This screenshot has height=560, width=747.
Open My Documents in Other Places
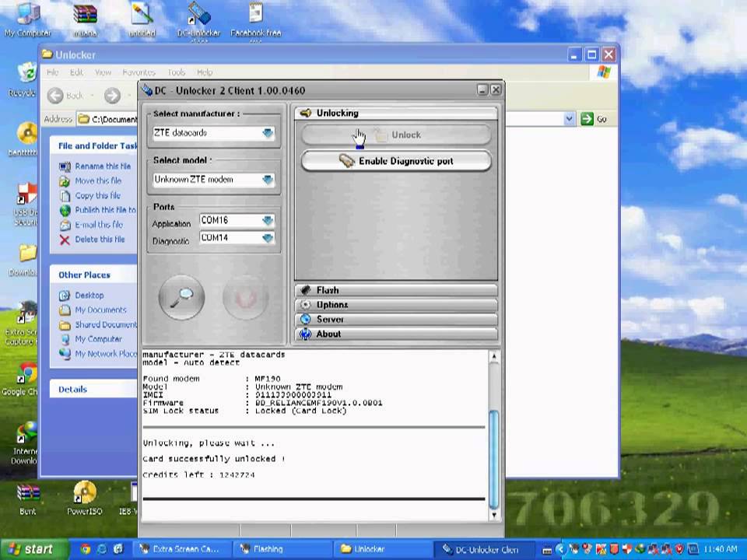pos(100,310)
